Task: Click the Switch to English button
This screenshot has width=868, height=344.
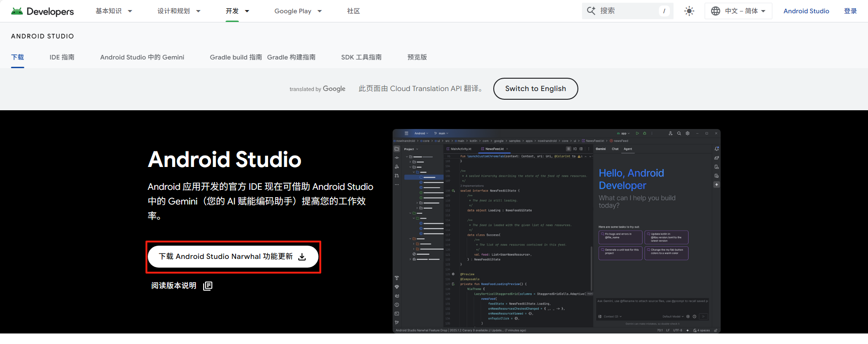Action: point(535,89)
